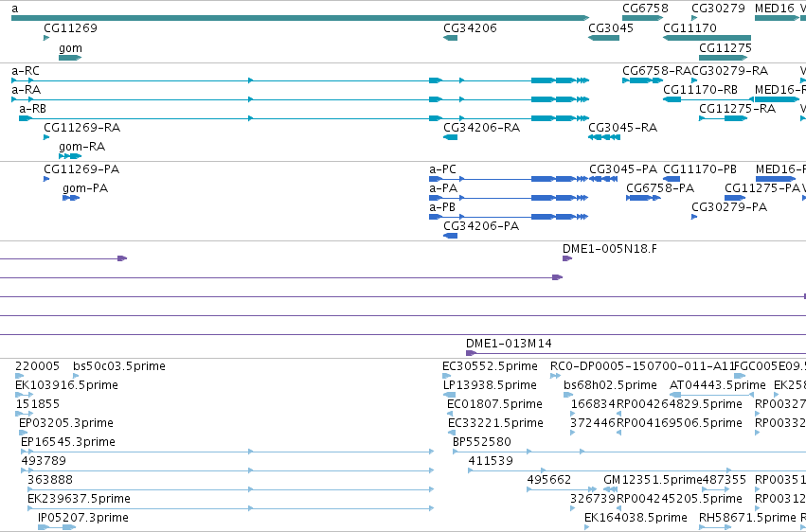Select the EC33221.5prime EST label

coord(495,424)
